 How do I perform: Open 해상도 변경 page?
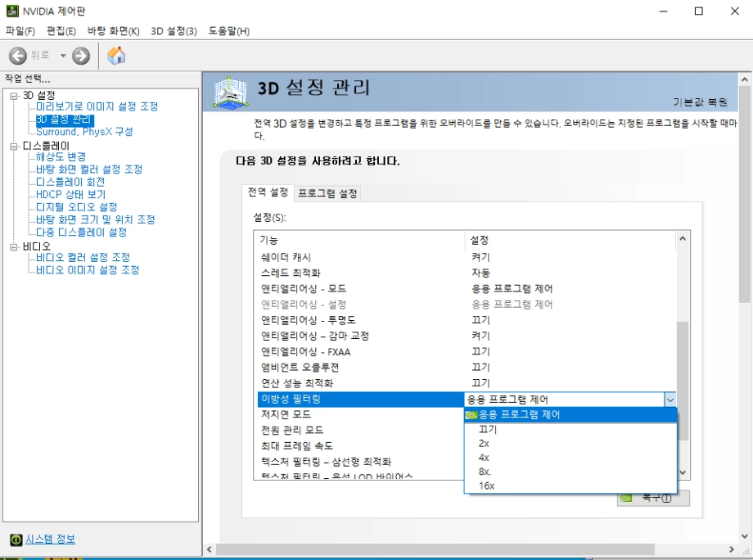tap(61, 156)
